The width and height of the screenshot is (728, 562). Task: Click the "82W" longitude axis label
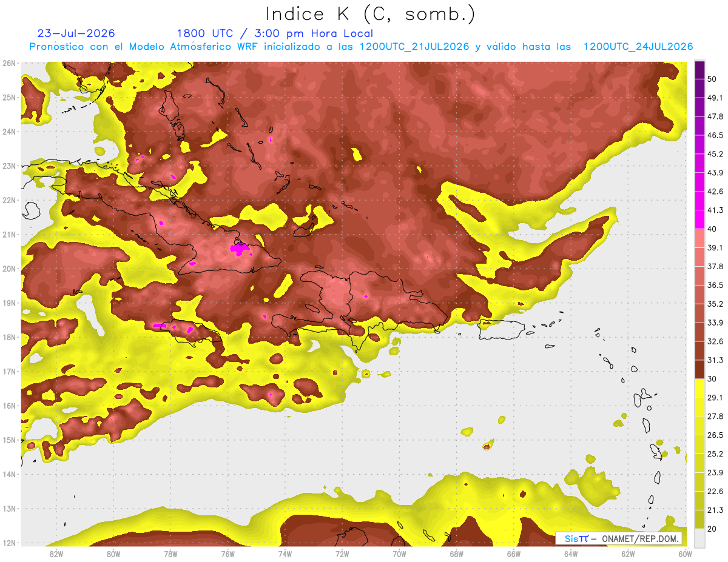56,554
